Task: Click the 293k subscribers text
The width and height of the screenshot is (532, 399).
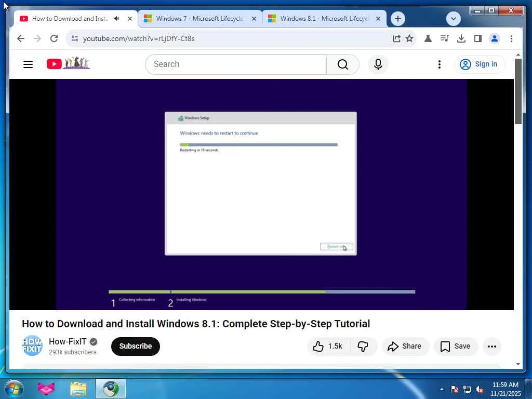Action: pyautogui.click(x=73, y=352)
